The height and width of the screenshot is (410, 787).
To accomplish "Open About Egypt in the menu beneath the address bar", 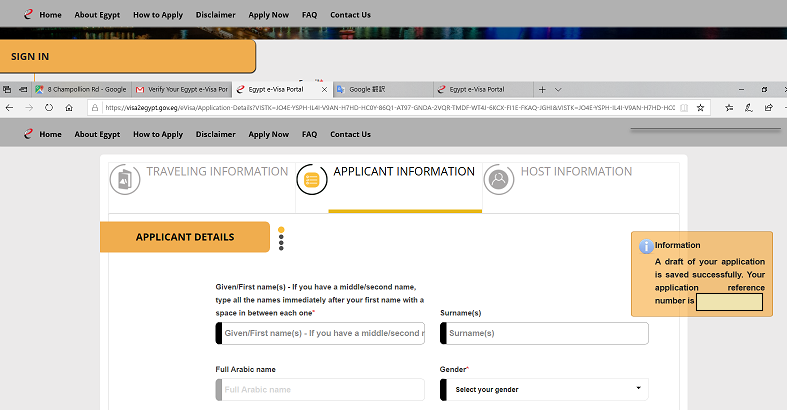I will tap(97, 134).
